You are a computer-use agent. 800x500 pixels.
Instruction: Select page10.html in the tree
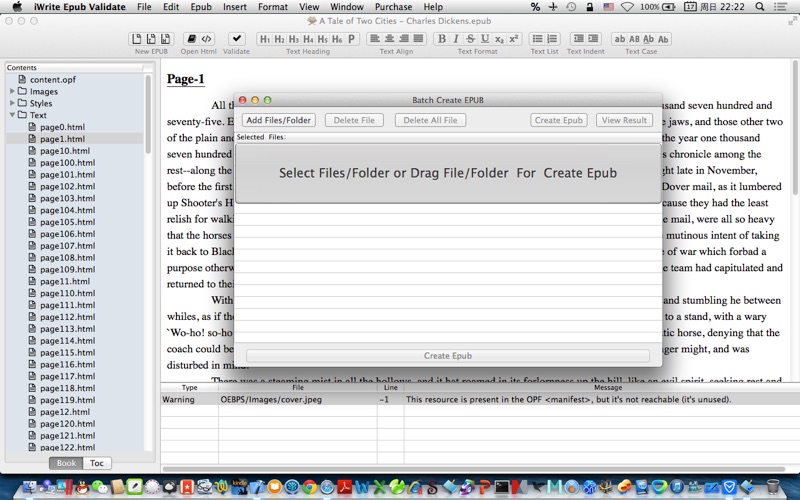click(65, 151)
